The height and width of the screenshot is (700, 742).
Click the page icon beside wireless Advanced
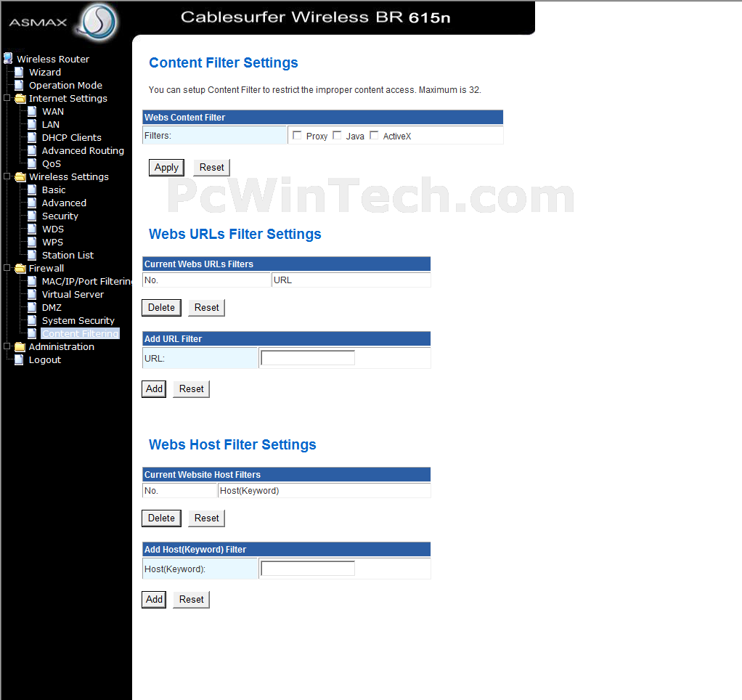tap(32, 203)
